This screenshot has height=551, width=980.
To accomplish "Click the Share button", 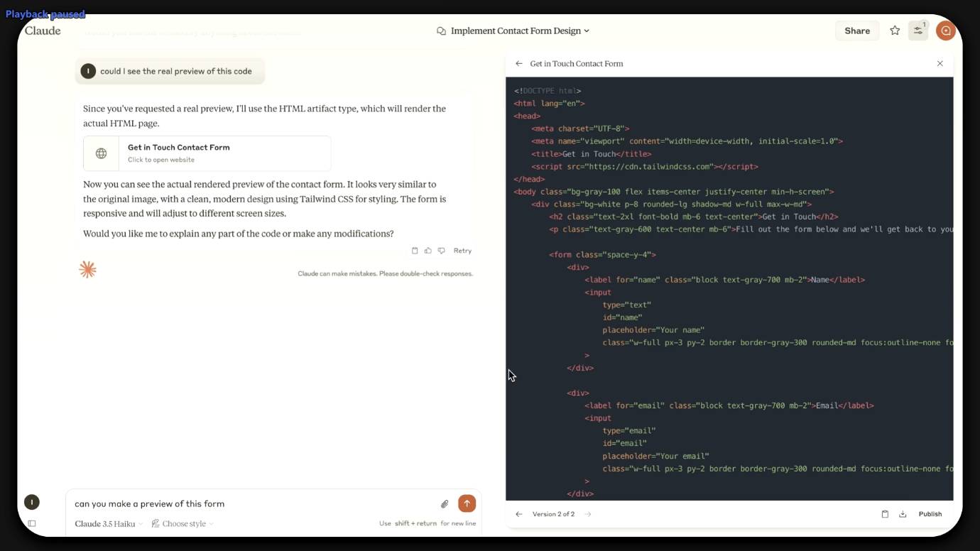I will click(x=857, y=31).
